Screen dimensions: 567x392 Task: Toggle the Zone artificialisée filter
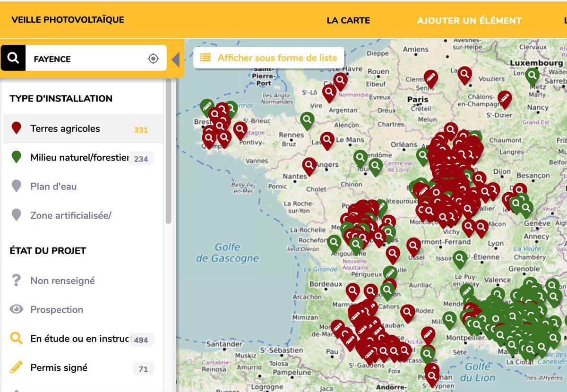(x=83, y=215)
